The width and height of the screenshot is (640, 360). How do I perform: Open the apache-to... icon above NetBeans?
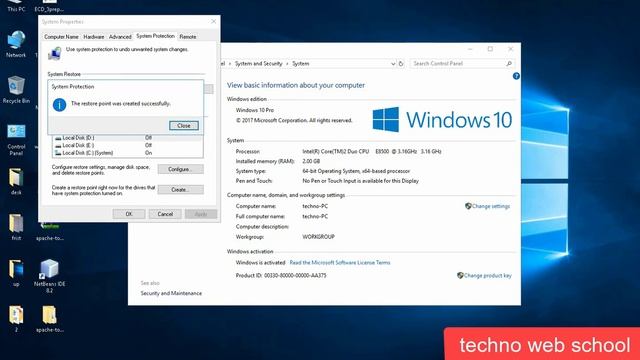coord(49,231)
